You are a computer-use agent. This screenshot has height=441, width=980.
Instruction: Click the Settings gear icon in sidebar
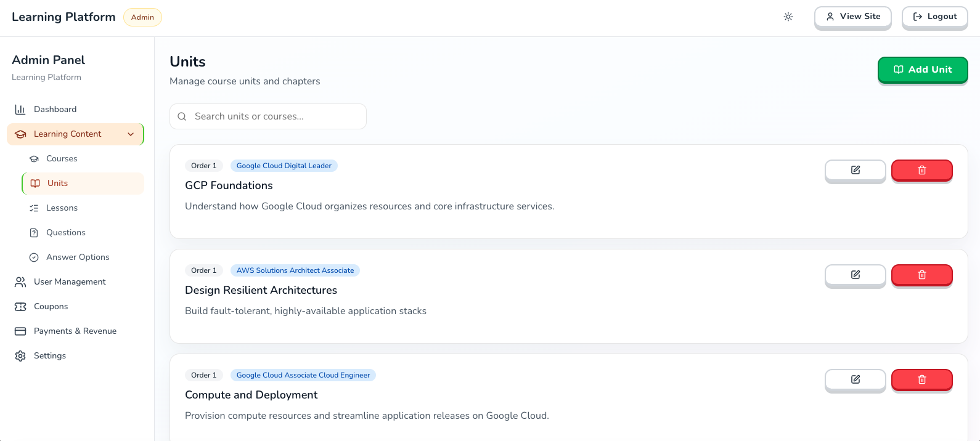(x=20, y=356)
